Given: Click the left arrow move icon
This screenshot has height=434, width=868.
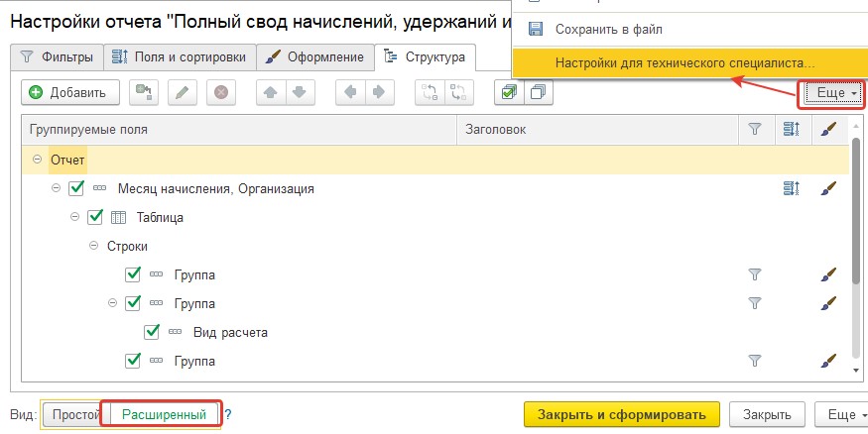Looking at the screenshot, I should tap(350, 92).
